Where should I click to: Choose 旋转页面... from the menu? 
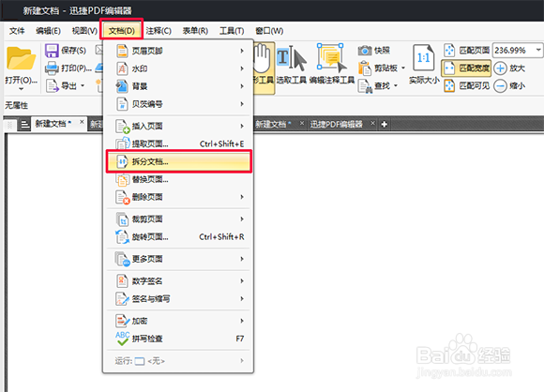coord(179,237)
